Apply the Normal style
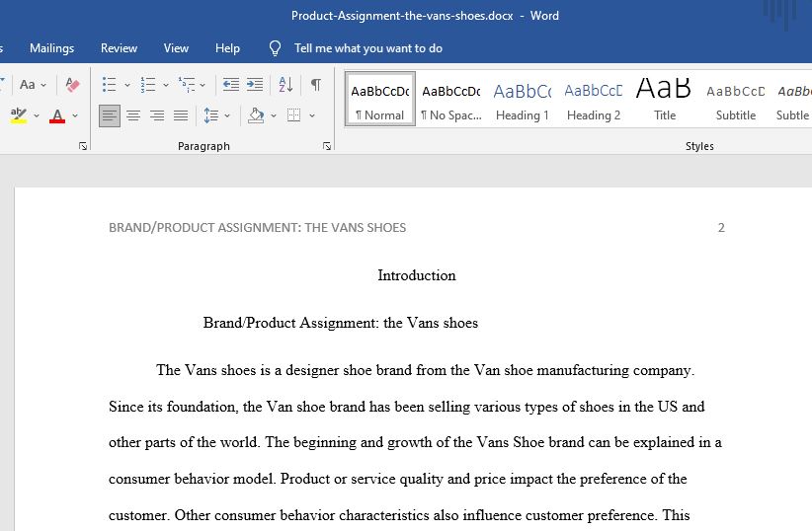Viewport: 812px width, 531px height. click(380, 99)
